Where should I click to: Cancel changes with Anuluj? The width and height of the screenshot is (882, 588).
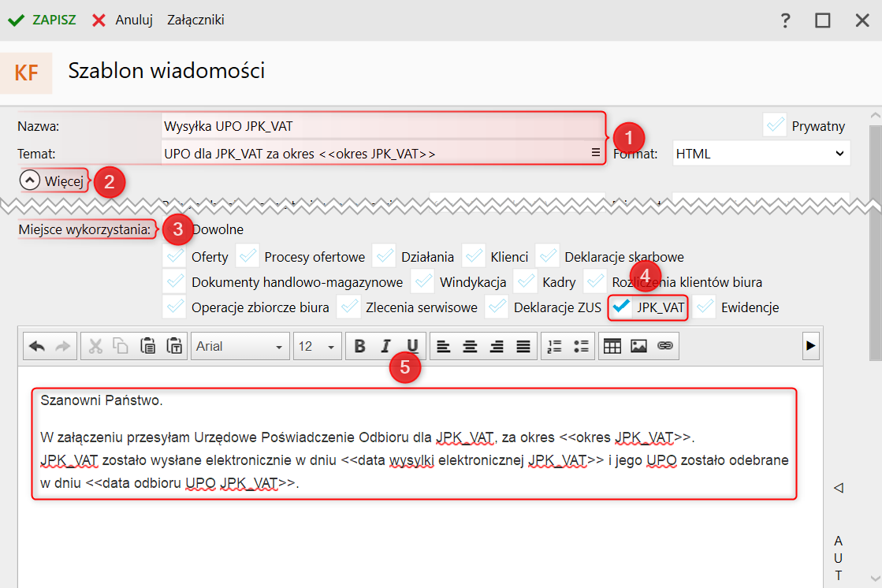click(123, 20)
